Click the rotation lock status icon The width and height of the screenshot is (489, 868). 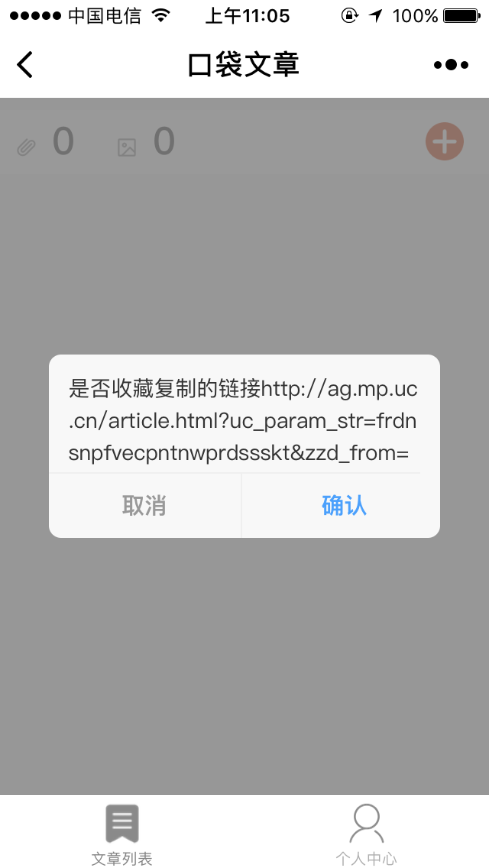click(349, 15)
